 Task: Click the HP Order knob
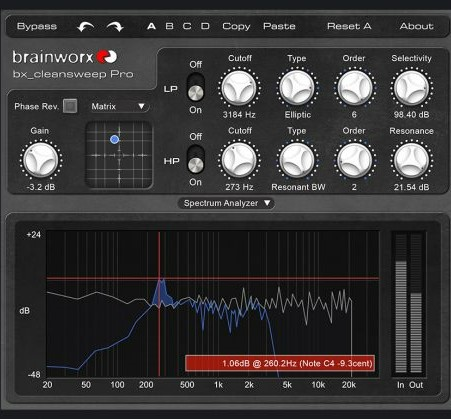[x=355, y=160]
